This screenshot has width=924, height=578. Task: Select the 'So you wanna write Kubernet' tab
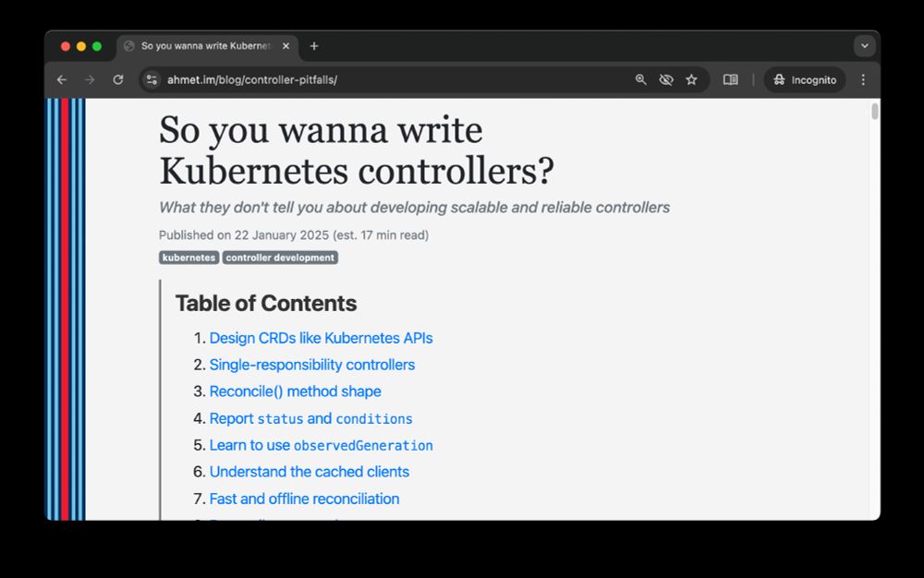click(207, 46)
